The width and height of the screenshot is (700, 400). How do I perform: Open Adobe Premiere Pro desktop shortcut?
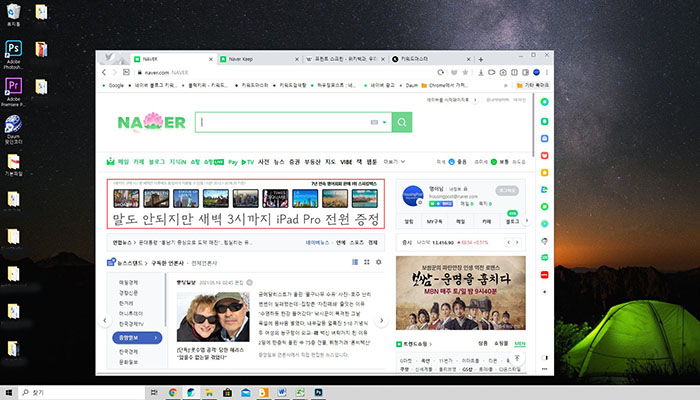coord(13,92)
